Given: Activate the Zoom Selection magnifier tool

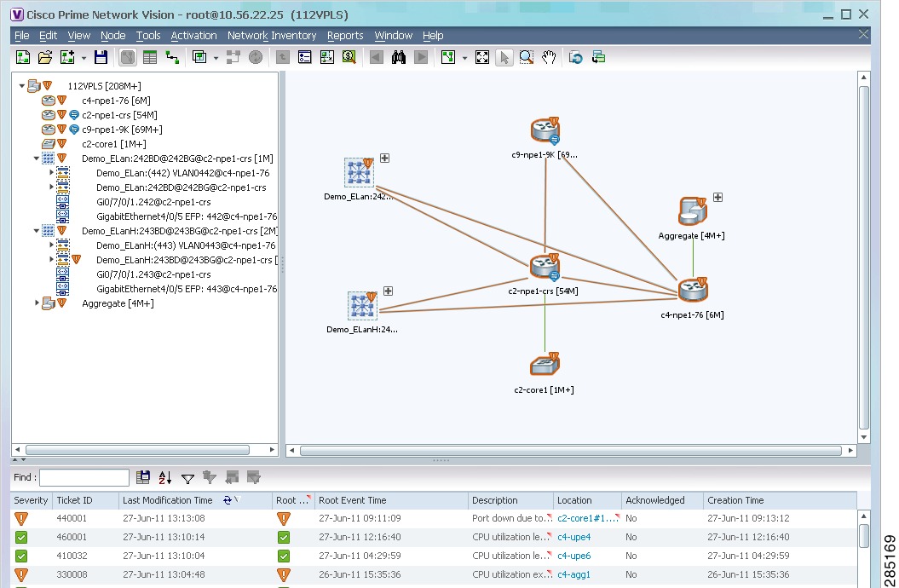Looking at the screenshot, I should [527, 57].
